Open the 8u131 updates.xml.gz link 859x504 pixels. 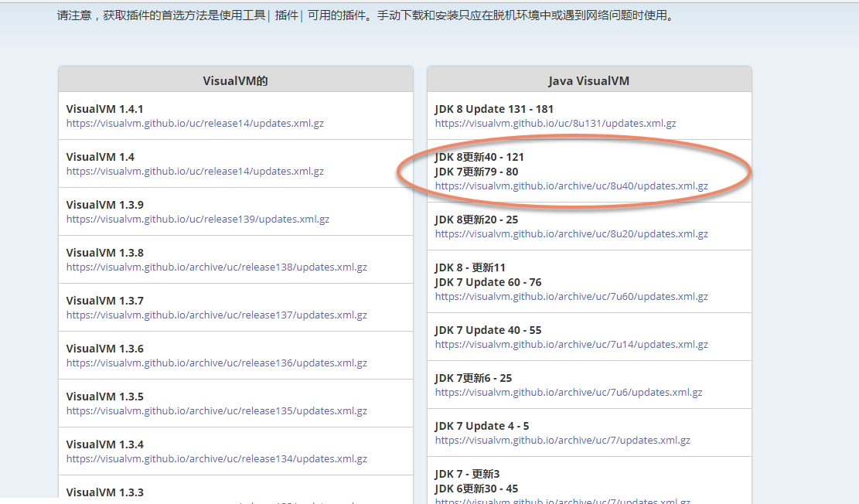coord(555,123)
